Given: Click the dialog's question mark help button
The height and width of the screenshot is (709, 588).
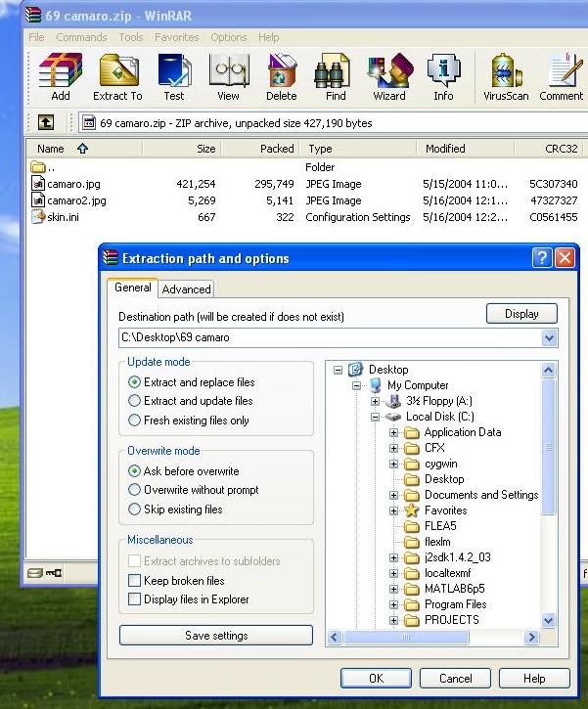Looking at the screenshot, I should [x=542, y=258].
